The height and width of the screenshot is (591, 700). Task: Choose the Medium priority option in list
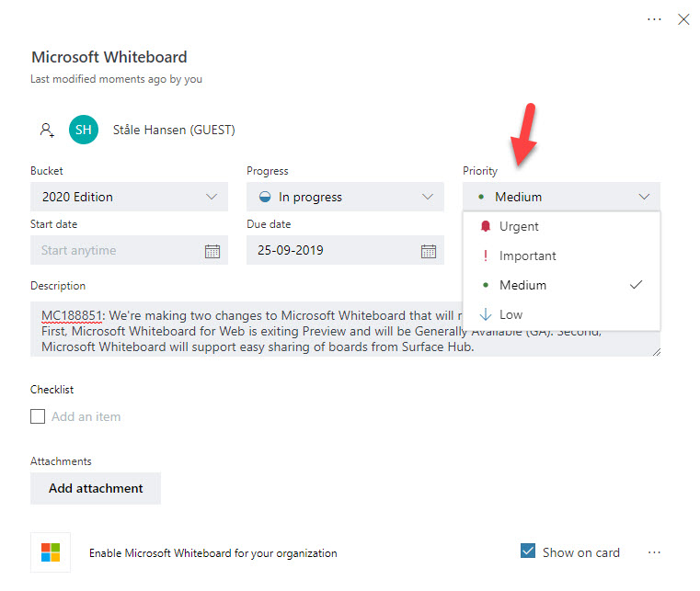click(522, 286)
